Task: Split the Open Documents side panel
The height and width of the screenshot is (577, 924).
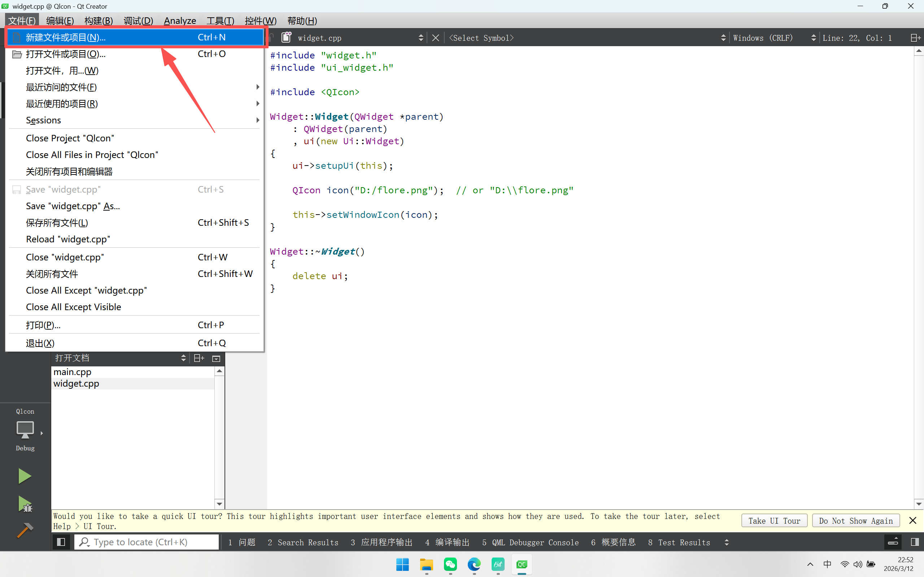Action: (199, 358)
